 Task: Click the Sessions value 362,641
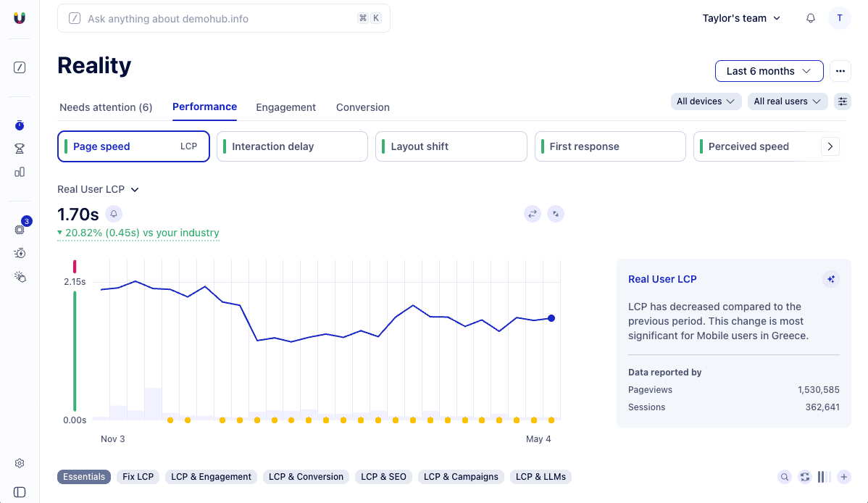(x=822, y=407)
